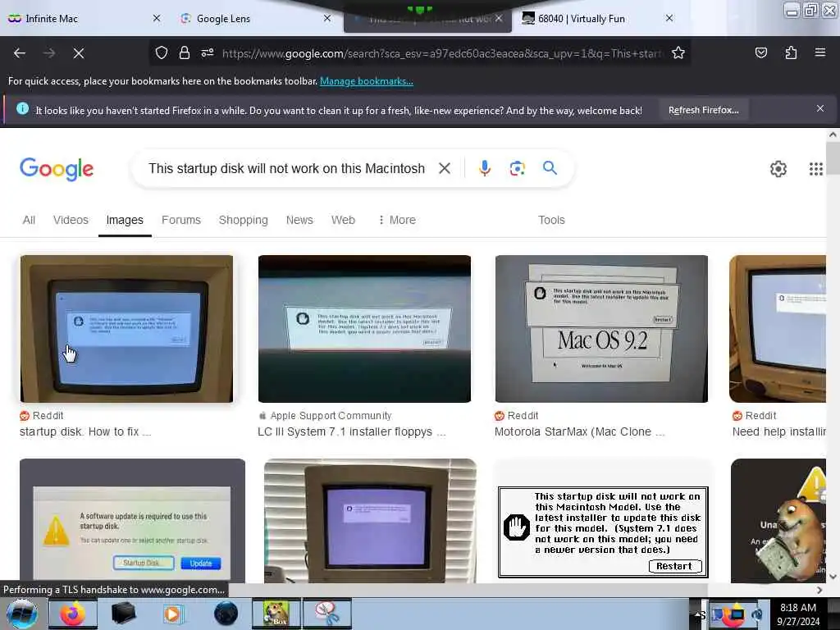Select the All search filter
This screenshot has width=840, height=630.
[x=29, y=220]
